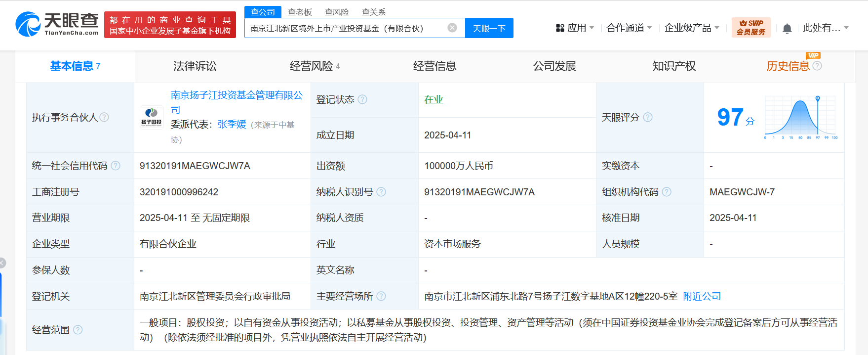This screenshot has height=355, width=868.
Task: Click help icon beside 天眼评分
Action: pos(648,117)
